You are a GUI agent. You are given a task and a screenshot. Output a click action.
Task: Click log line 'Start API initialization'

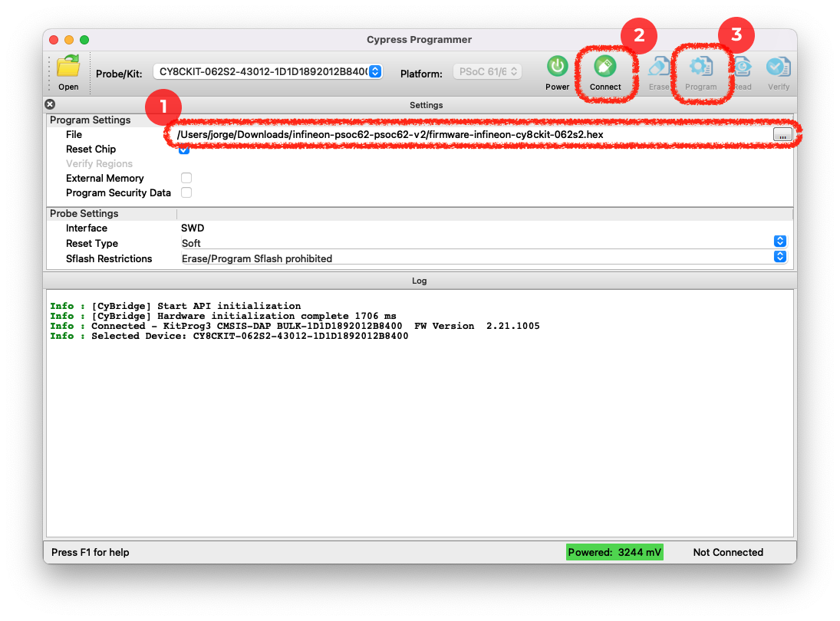(176, 306)
